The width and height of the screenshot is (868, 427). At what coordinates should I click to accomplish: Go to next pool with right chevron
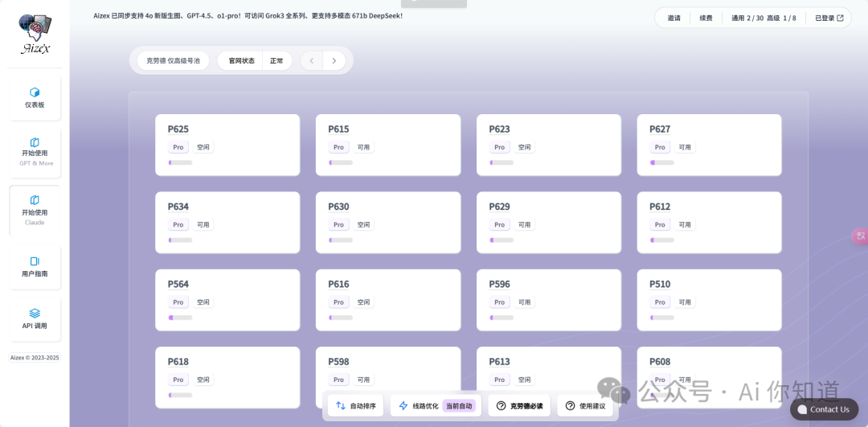point(334,60)
